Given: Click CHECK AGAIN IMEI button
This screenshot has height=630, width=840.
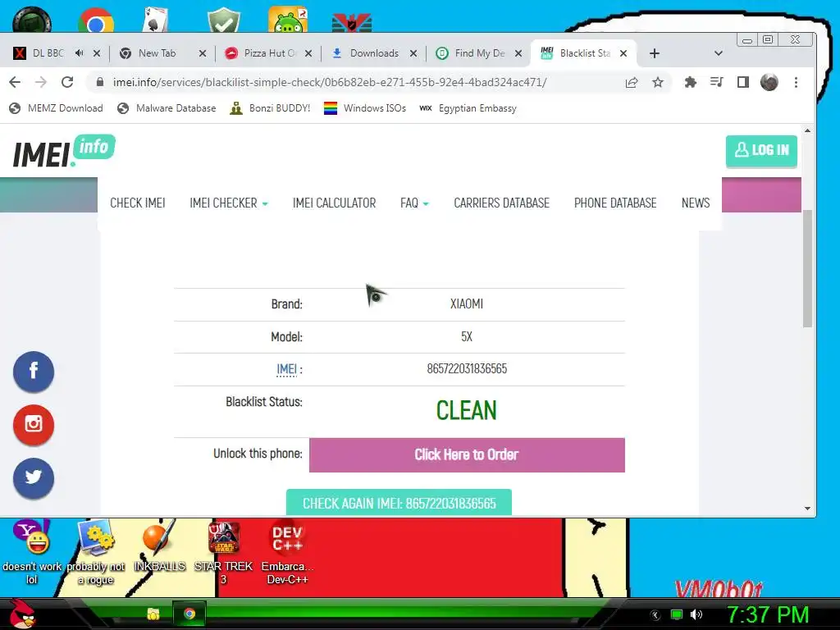Looking at the screenshot, I should pyautogui.click(x=399, y=503).
